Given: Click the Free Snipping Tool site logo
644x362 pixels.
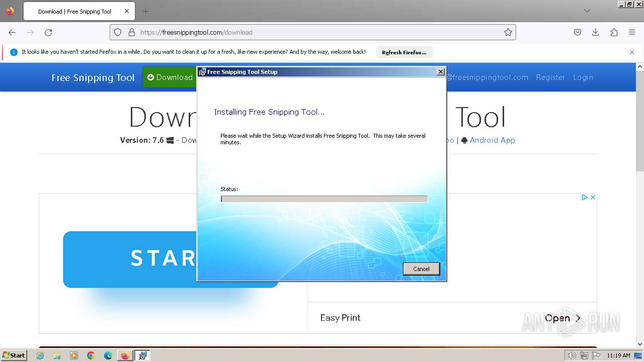Looking at the screenshot, I should (93, 77).
